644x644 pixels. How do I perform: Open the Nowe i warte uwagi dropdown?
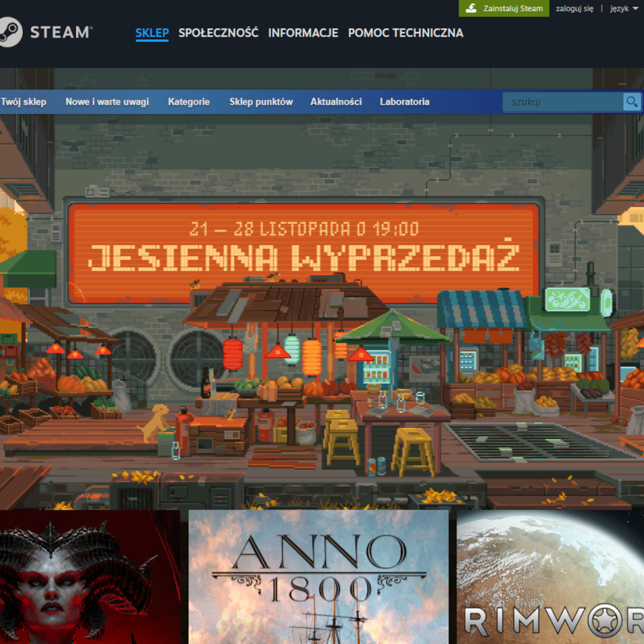point(107,101)
